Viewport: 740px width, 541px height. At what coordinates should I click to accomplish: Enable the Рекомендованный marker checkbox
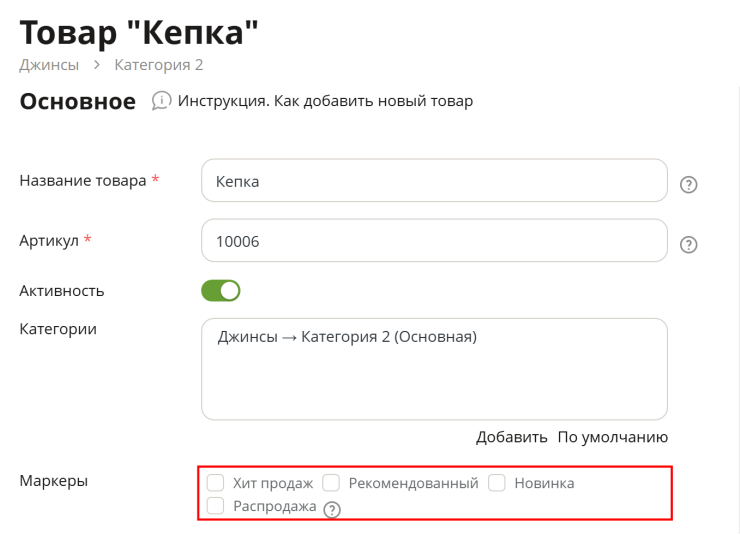(x=331, y=482)
